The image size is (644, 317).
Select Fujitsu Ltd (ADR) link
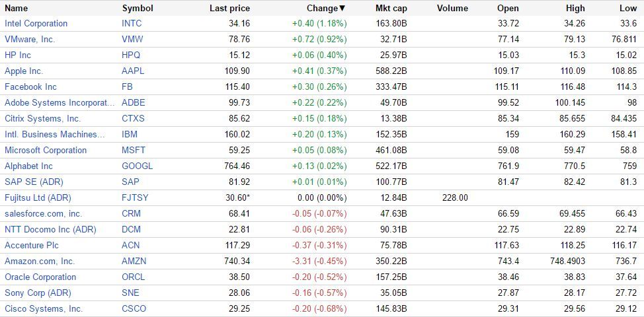coord(38,197)
